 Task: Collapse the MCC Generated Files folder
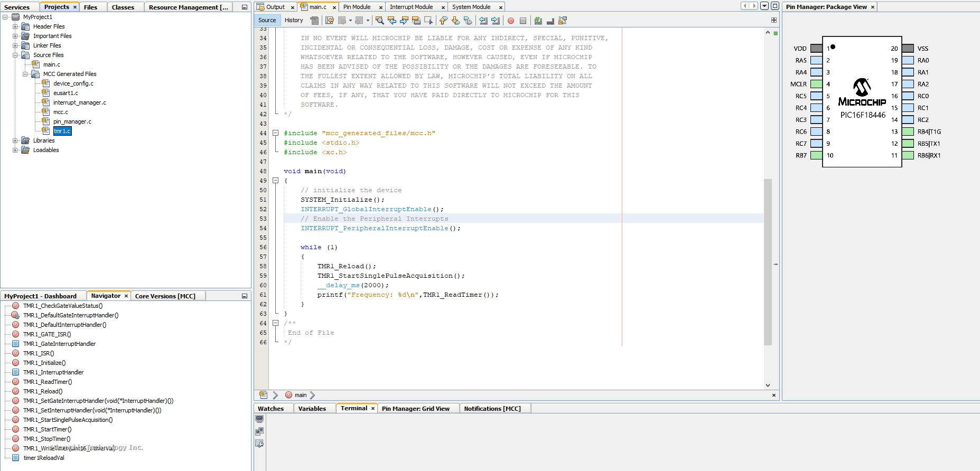tap(25, 74)
